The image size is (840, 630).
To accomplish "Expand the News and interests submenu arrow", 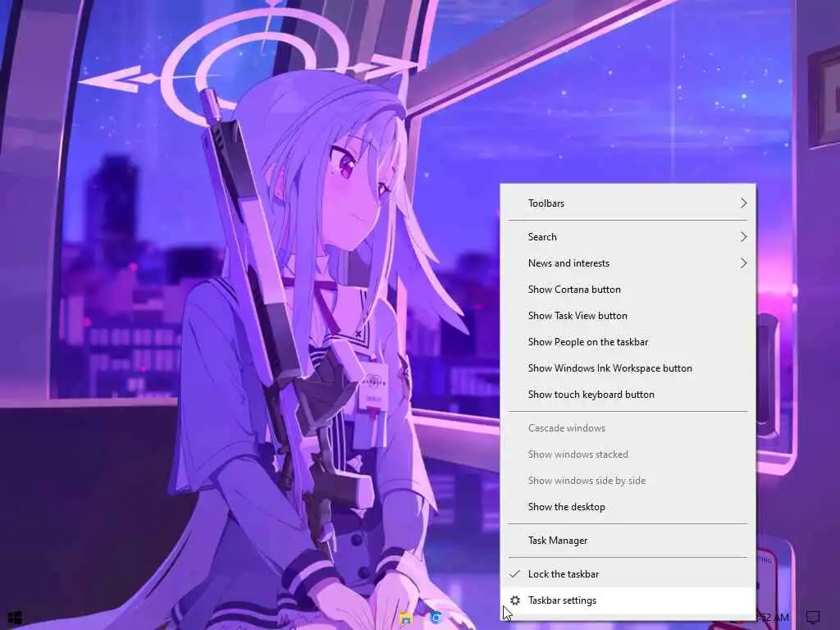I will pyautogui.click(x=743, y=263).
